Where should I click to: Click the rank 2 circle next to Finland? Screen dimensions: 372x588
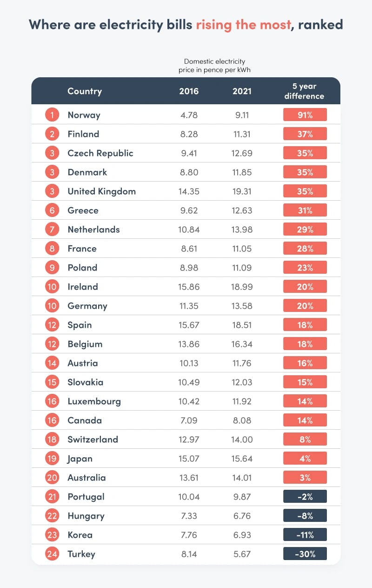pyautogui.click(x=52, y=134)
